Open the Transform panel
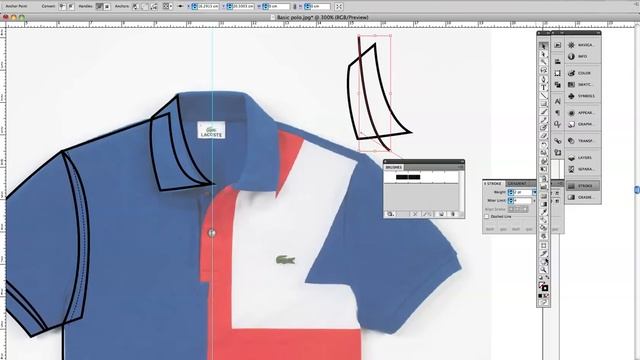 [x=582, y=141]
